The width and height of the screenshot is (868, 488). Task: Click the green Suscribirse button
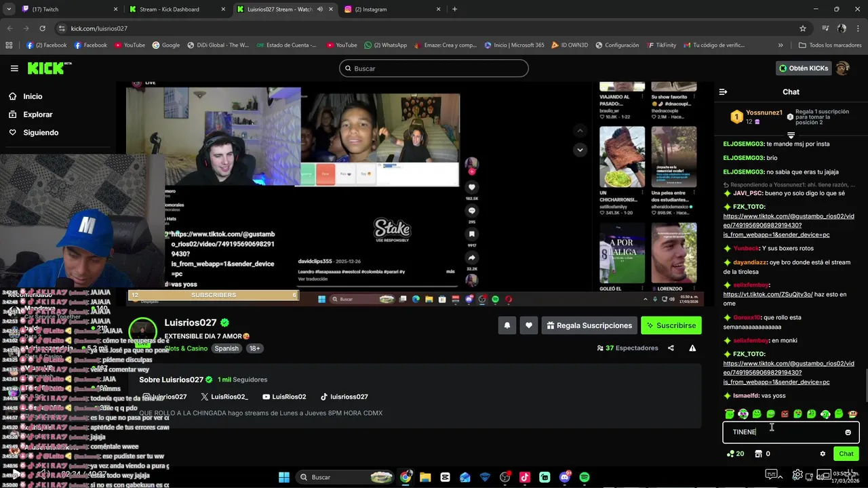tap(671, 325)
